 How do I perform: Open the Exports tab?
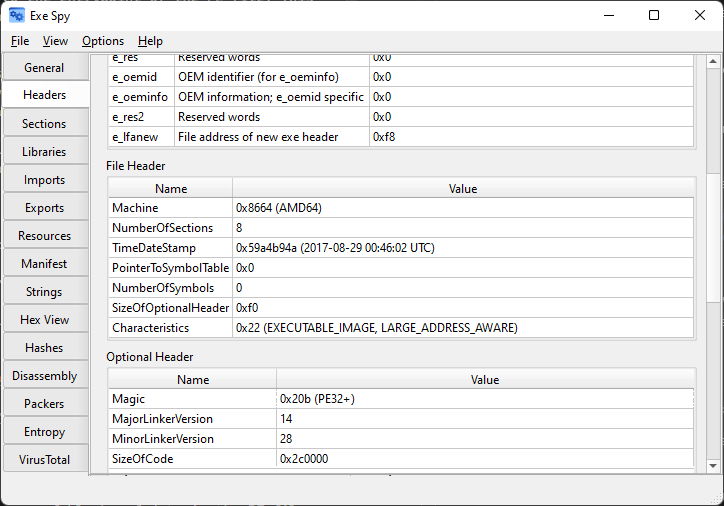44,208
